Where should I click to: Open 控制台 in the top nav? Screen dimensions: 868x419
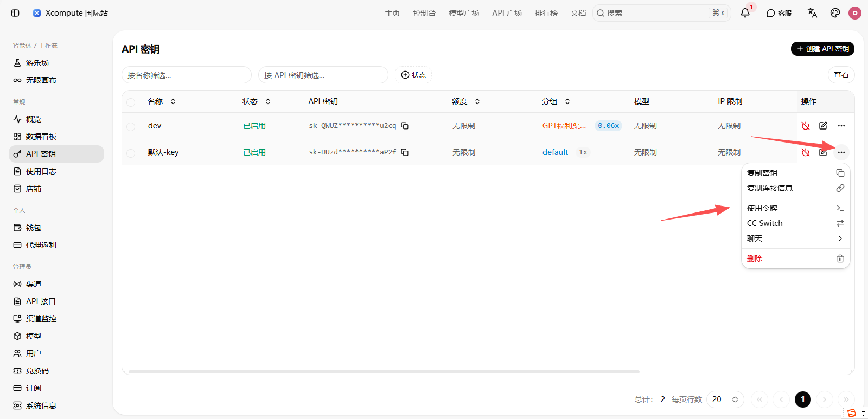424,13
